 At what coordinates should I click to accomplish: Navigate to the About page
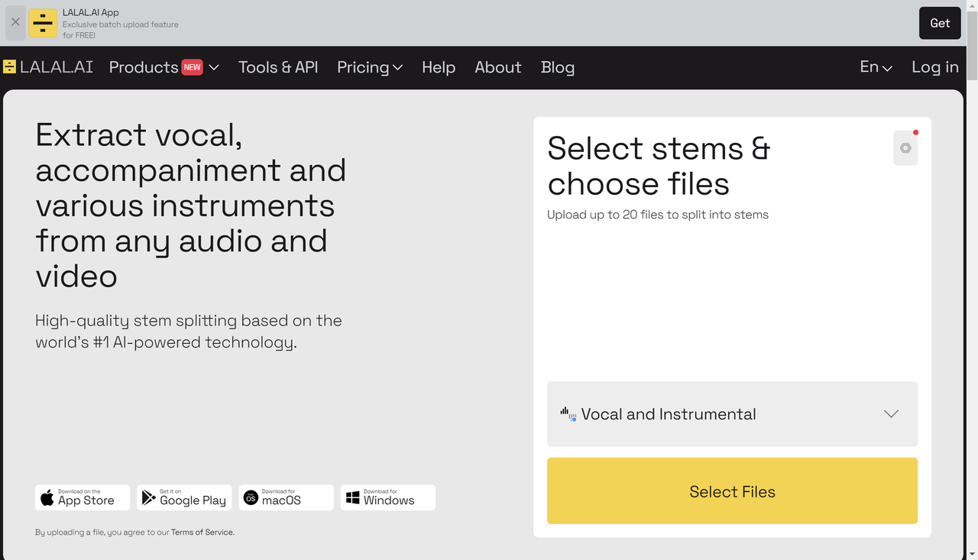[x=498, y=67]
